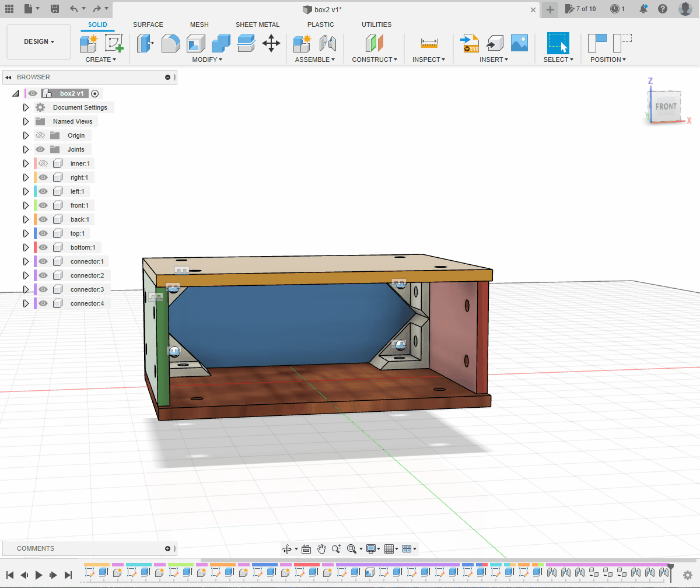Image resolution: width=700 pixels, height=588 pixels.
Task: Click the Joint tool in Assemble
Action: 328,43
